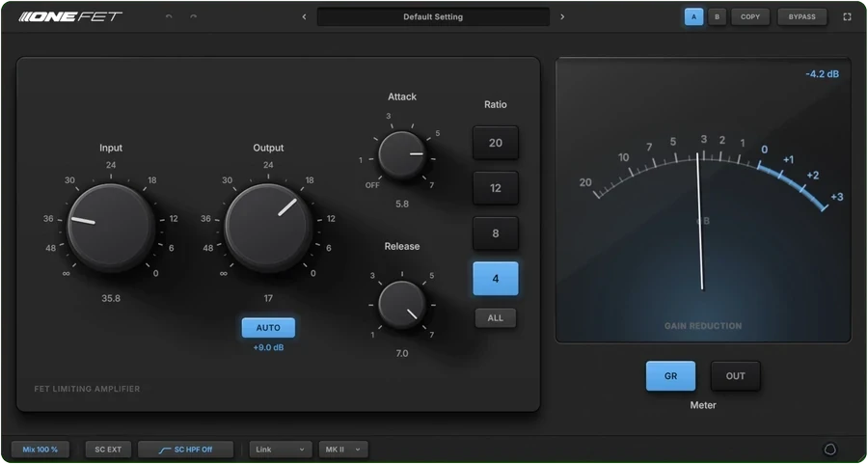Click the ONE FET logo
The image size is (868, 464).
pyautogui.click(x=70, y=16)
